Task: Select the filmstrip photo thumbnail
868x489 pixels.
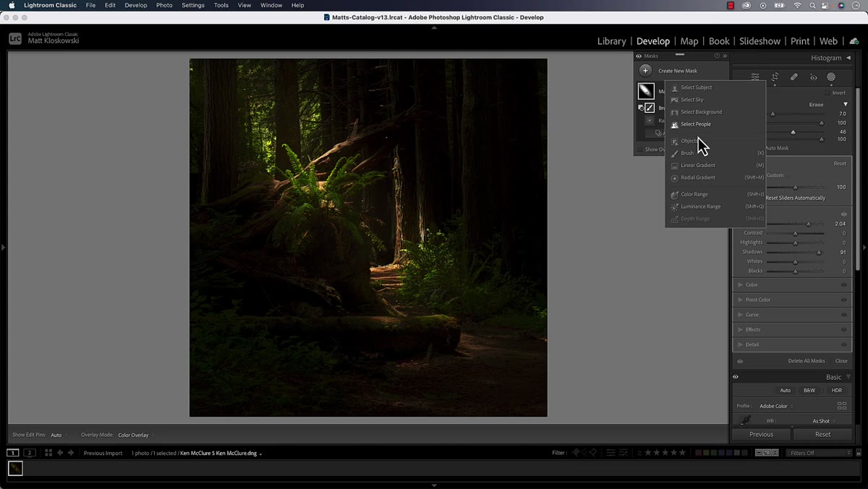Action: pyautogui.click(x=15, y=469)
